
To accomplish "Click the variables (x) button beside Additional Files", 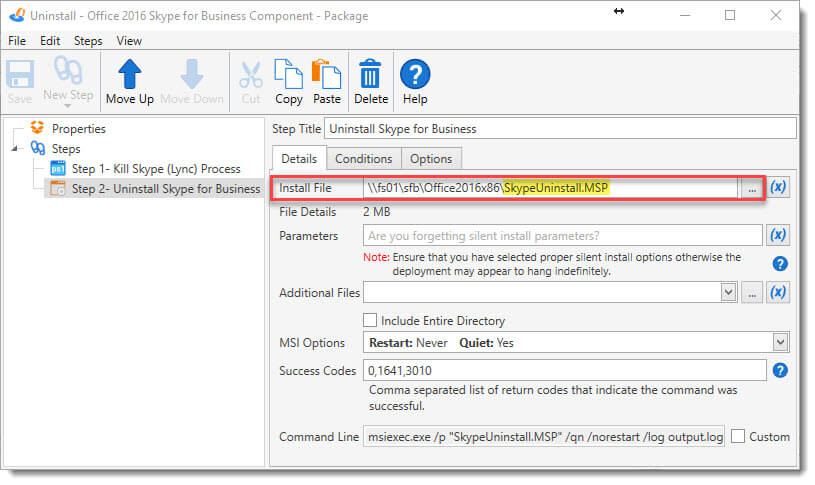I will tap(778, 292).
